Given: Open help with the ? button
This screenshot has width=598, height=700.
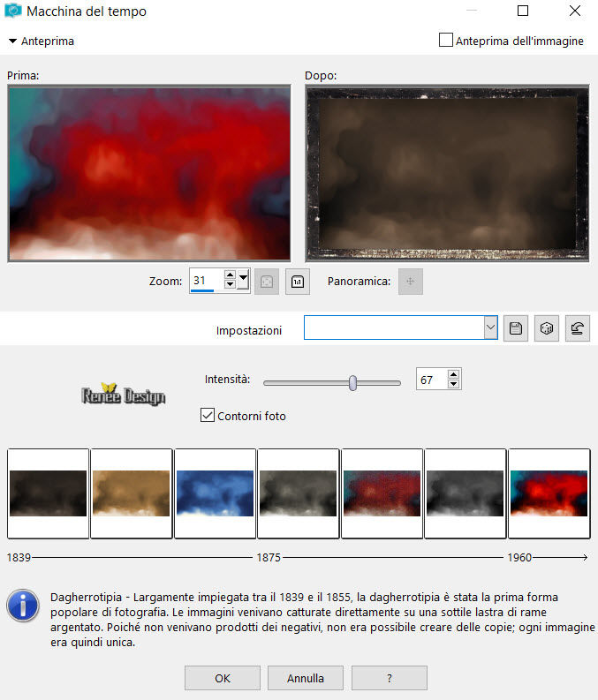Looking at the screenshot, I should [390, 678].
